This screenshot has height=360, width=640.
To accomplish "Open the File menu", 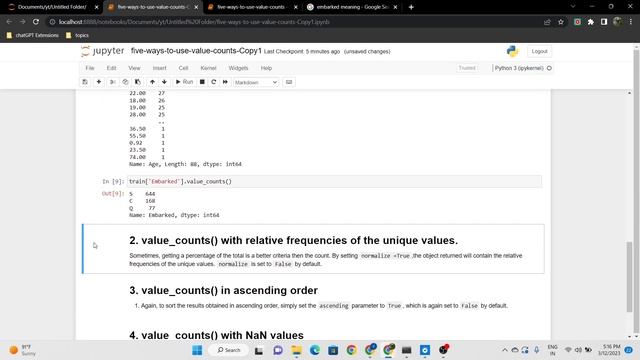I will click(x=90, y=68).
